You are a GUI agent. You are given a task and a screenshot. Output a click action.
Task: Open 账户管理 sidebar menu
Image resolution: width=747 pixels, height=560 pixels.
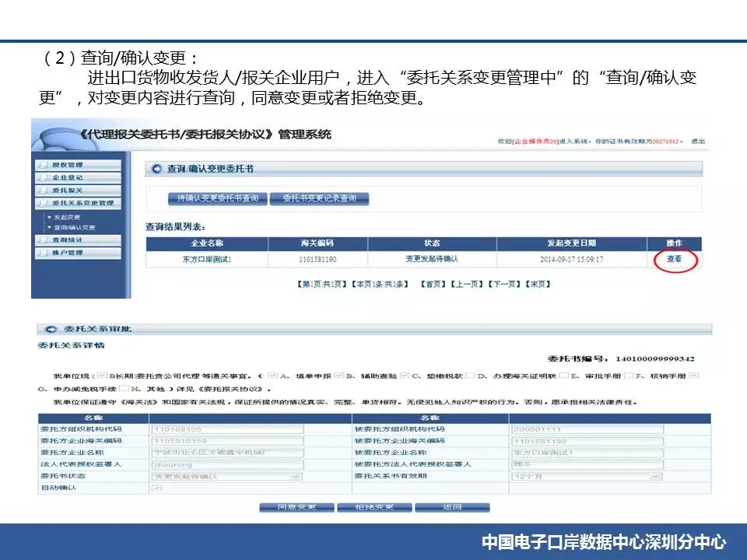77,253
